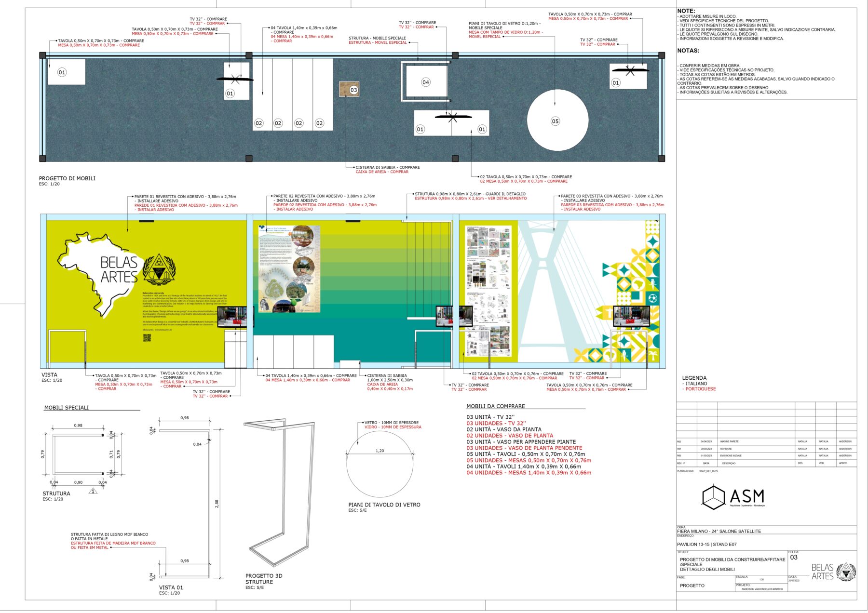Click the revision triangle marked 1 beside STRUTURA

[x=93, y=491]
